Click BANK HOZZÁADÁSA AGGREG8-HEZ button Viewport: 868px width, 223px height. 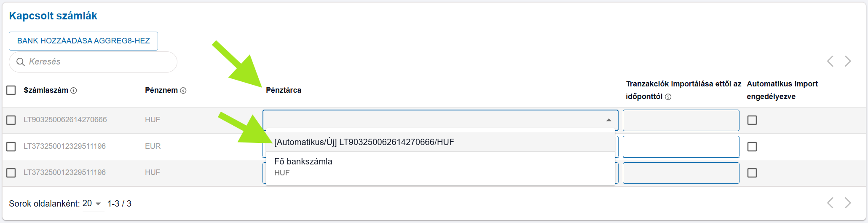coord(83,41)
